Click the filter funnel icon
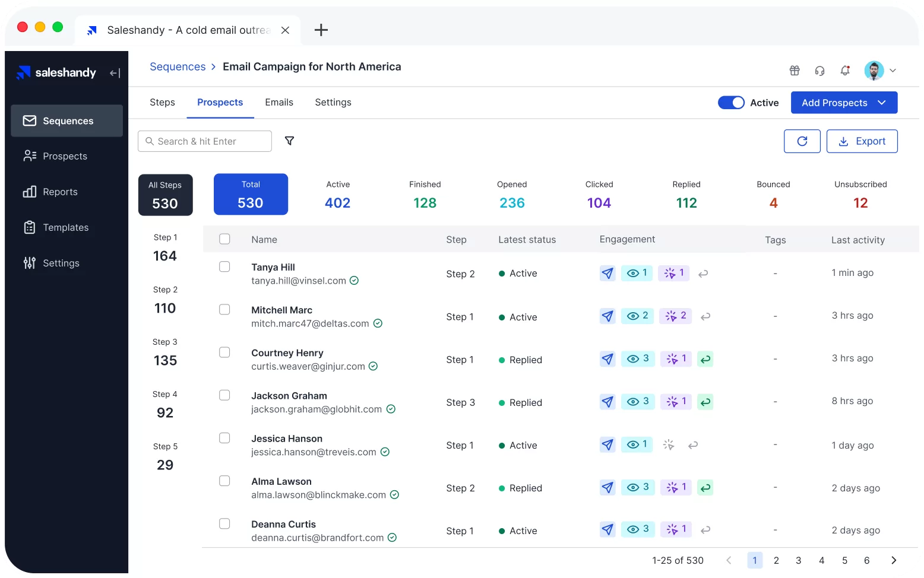The height and width of the screenshot is (578, 924). pos(289,141)
